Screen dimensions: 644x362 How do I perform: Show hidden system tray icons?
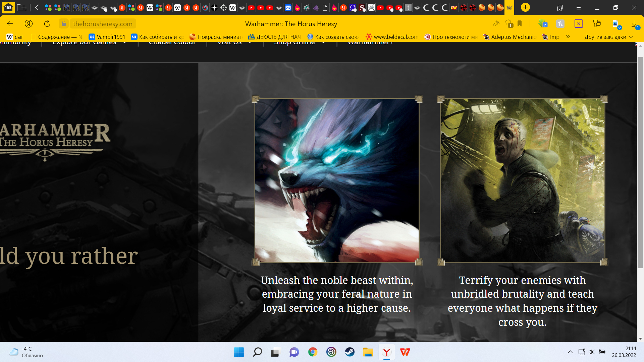tap(570, 352)
